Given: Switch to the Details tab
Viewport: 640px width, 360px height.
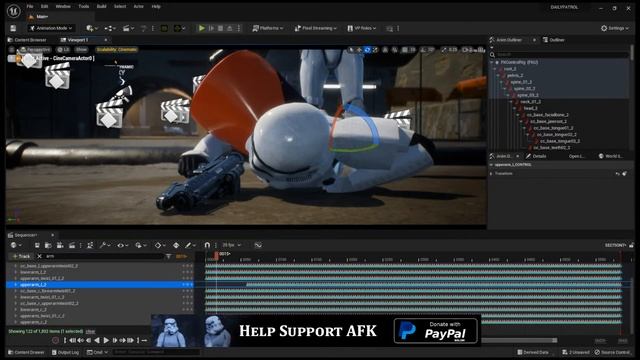Looking at the screenshot, I should (536, 156).
